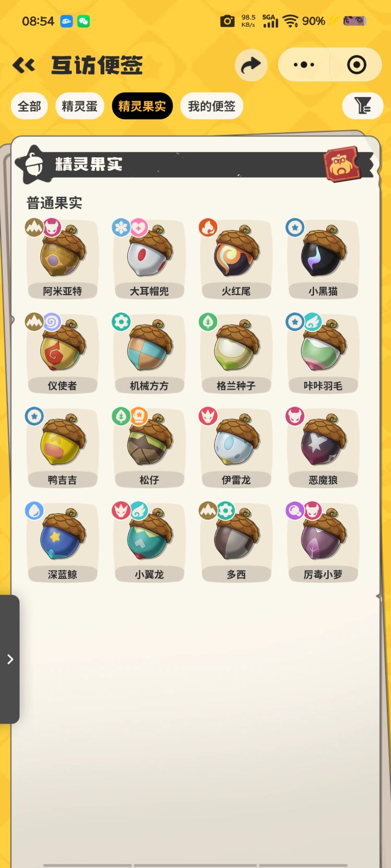
Task: Choose the 深蓝鲸 blue star acorn
Action: click(x=62, y=542)
